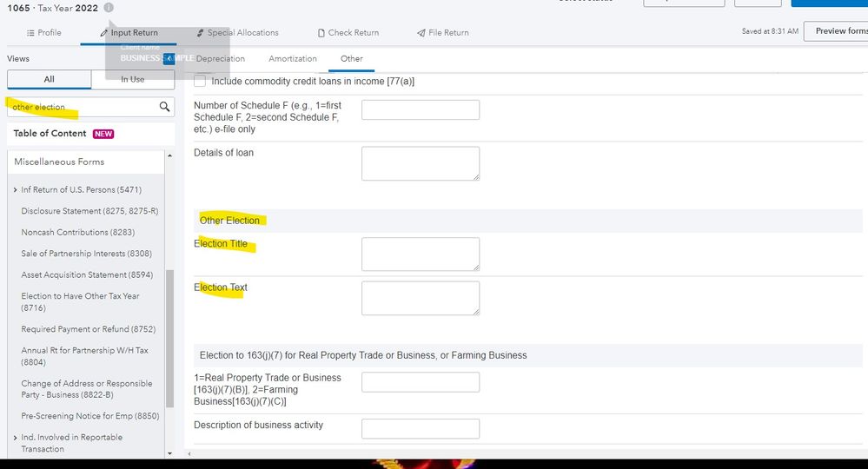Open Noncash Contributions (8283) form
Image resolution: width=868 pixels, height=469 pixels.
click(77, 232)
